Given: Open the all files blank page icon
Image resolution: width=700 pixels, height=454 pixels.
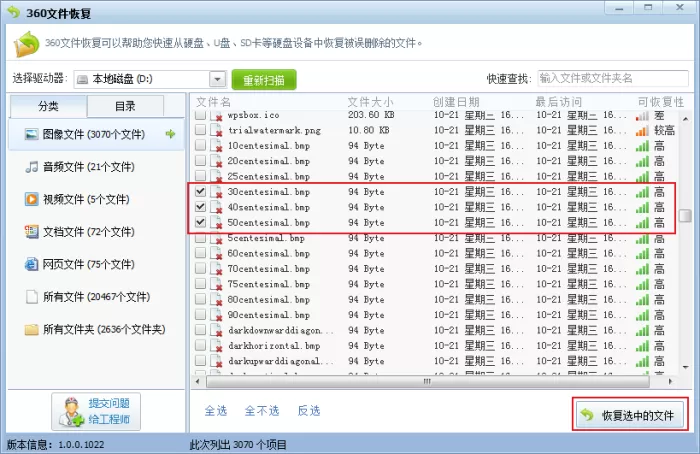Looking at the screenshot, I should [x=31, y=297].
